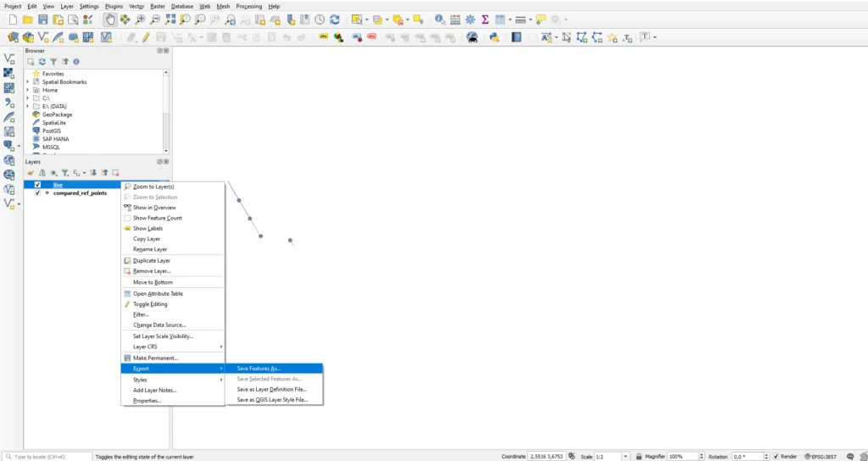Select the Pan Map hand tool
This screenshot has width=868, height=461.
click(111, 19)
